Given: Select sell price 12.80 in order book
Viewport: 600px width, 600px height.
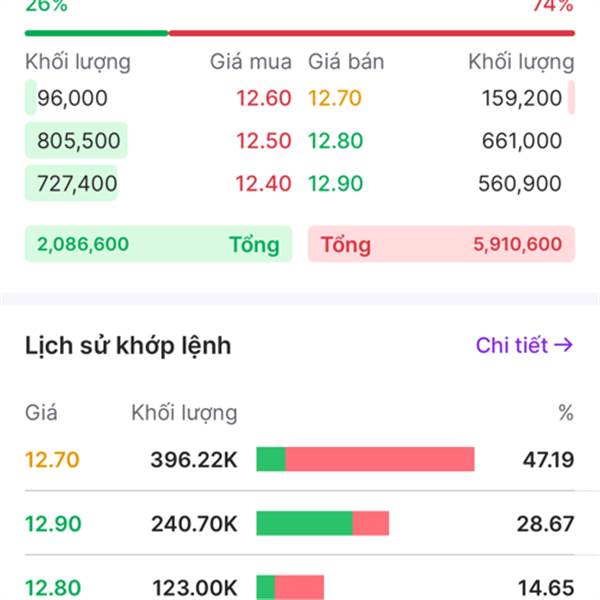Looking at the screenshot, I should (x=335, y=141).
